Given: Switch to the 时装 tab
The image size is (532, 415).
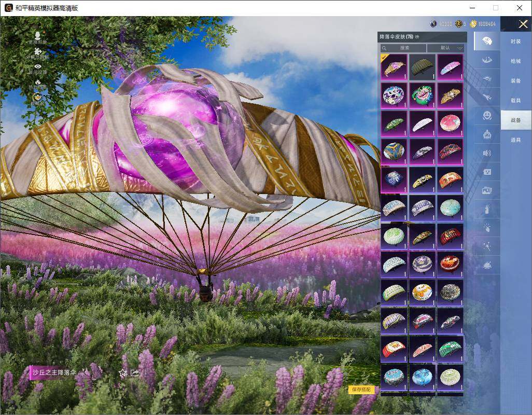Looking at the screenshot, I should (x=516, y=41).
